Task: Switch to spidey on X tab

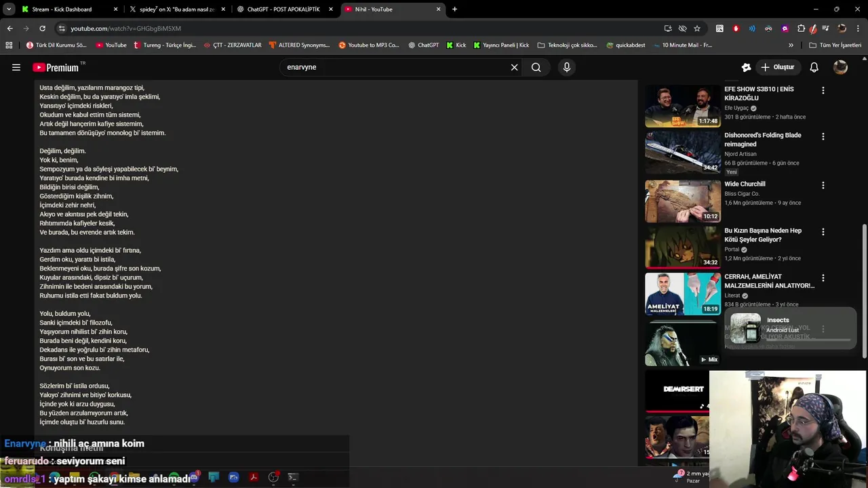Action: [x=178, y=9]
